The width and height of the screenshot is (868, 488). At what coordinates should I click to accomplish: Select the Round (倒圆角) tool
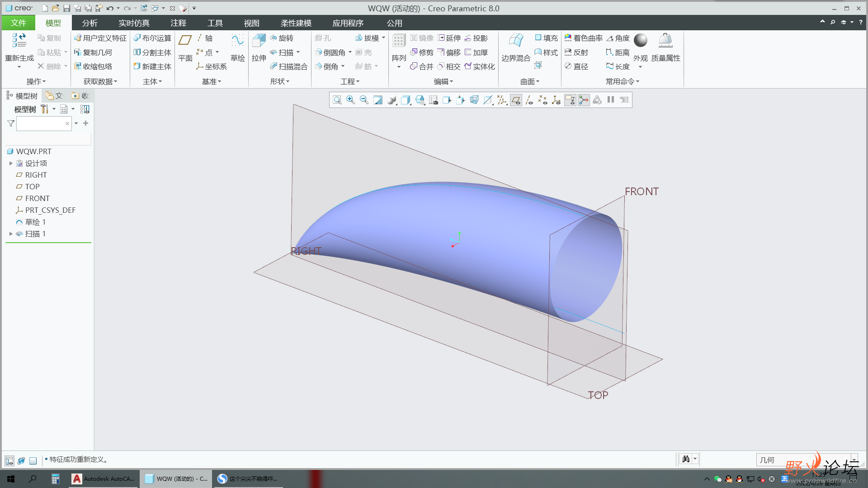point(330,52)
